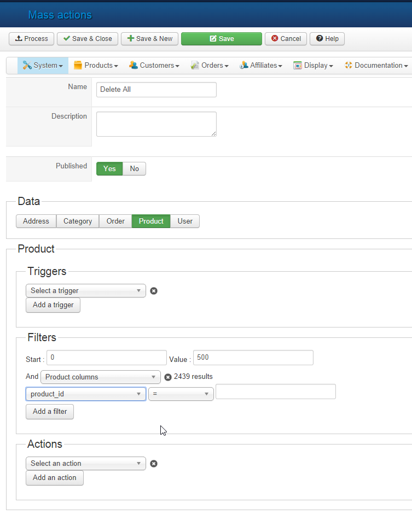The height and width of the screenshot is (532, 412).
Task: Click the remove icon beside 2439 results
Action: click(168, 377)
